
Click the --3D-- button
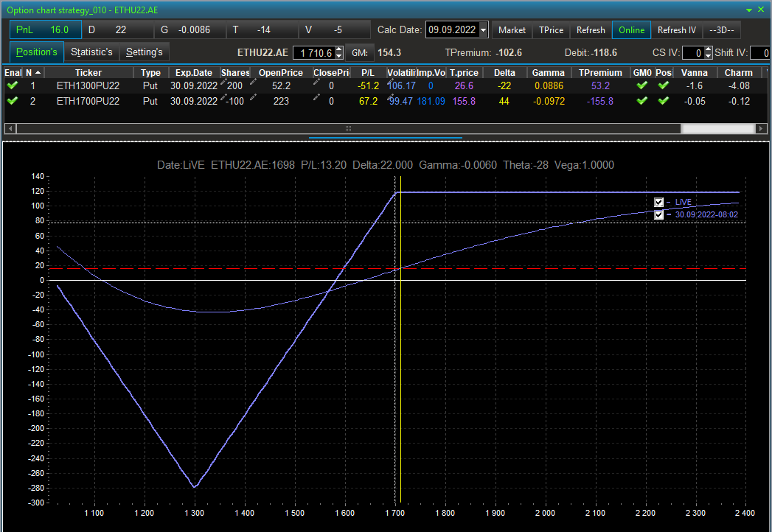click(721, 30)
